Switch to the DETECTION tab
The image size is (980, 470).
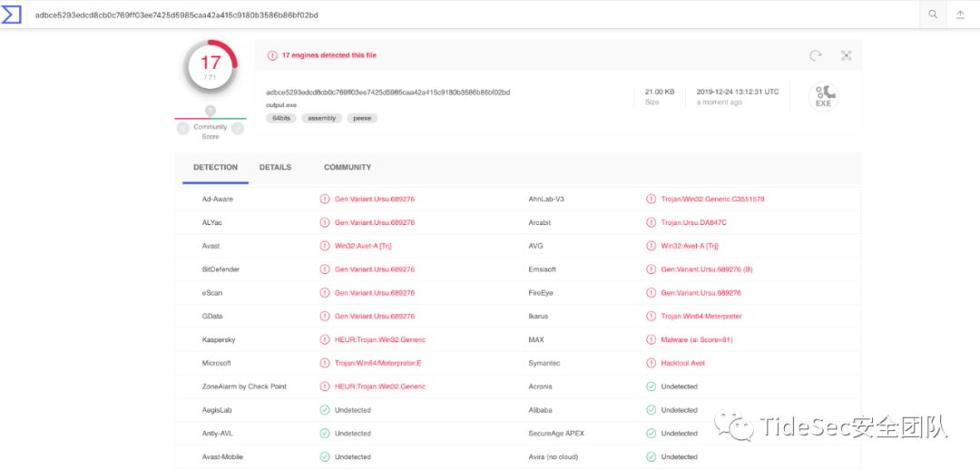pyautogui.click(x=215, y=168)
